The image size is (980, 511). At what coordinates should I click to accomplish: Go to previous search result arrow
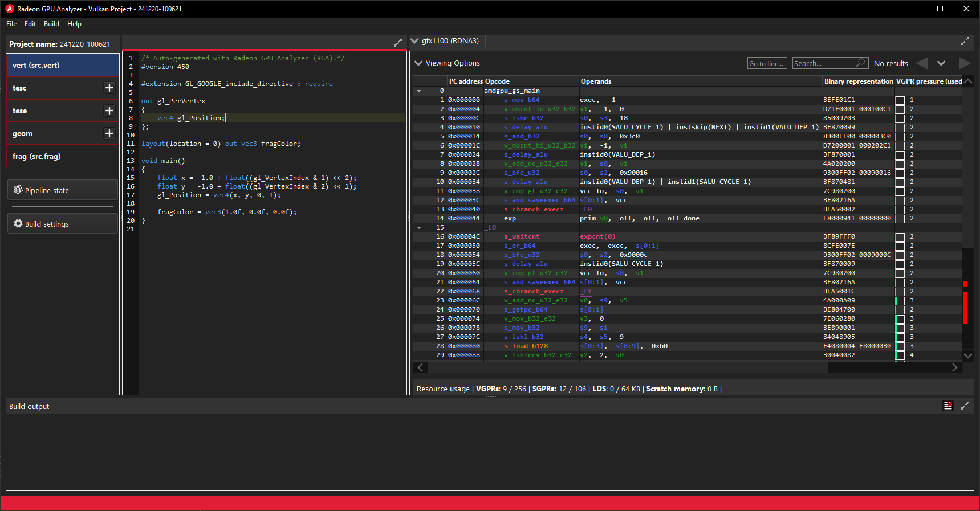coord(922,63)
